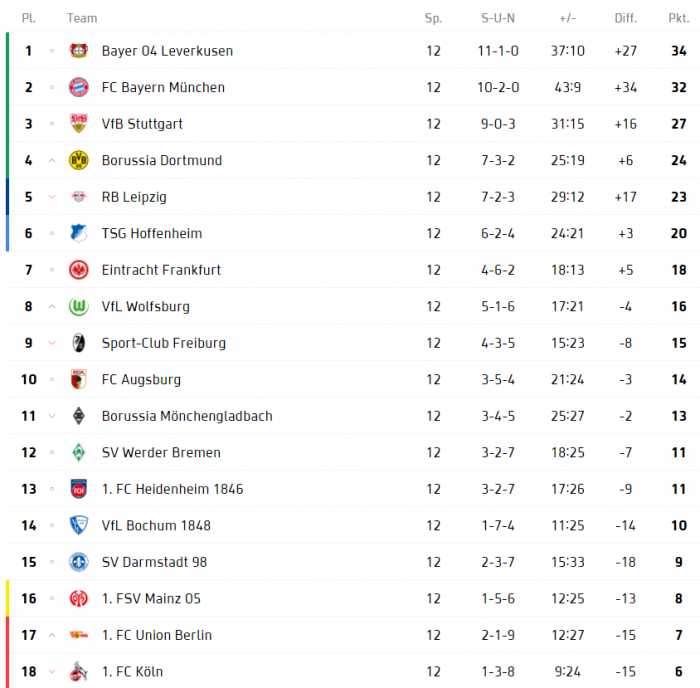Click the Borussia Dortmund BVB badge
This screenshot has width=700, height=688.
79,160
